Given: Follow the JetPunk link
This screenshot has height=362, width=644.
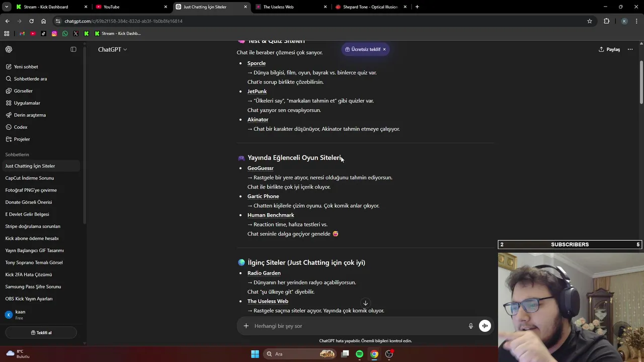Looking at the screenshot, I should click(257, 92).
